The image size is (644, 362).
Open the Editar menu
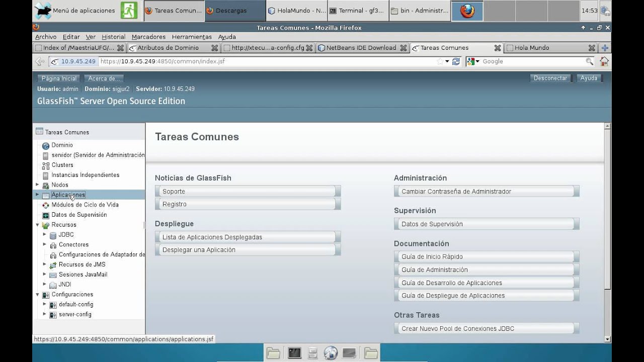click(x=71, y=37)
